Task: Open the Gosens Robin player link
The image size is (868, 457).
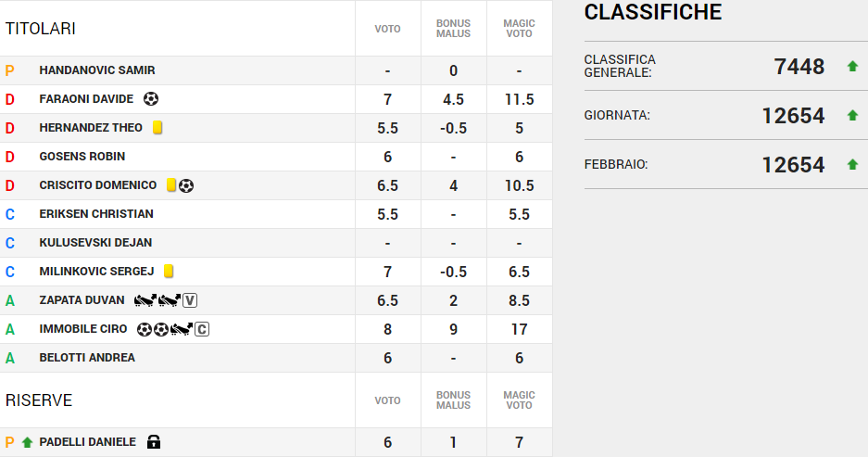Action: point(82,157)
